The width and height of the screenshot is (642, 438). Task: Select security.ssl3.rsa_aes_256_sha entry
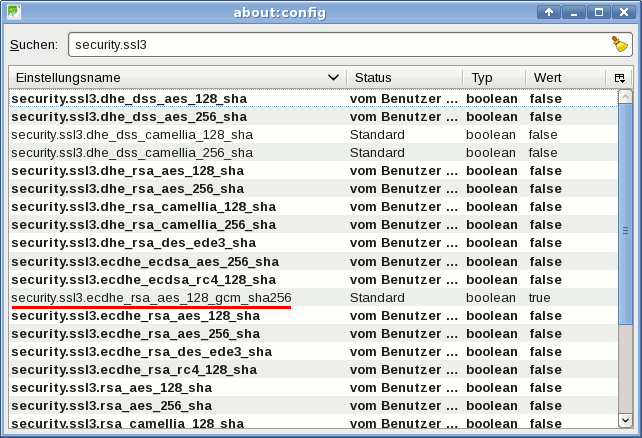111,406
